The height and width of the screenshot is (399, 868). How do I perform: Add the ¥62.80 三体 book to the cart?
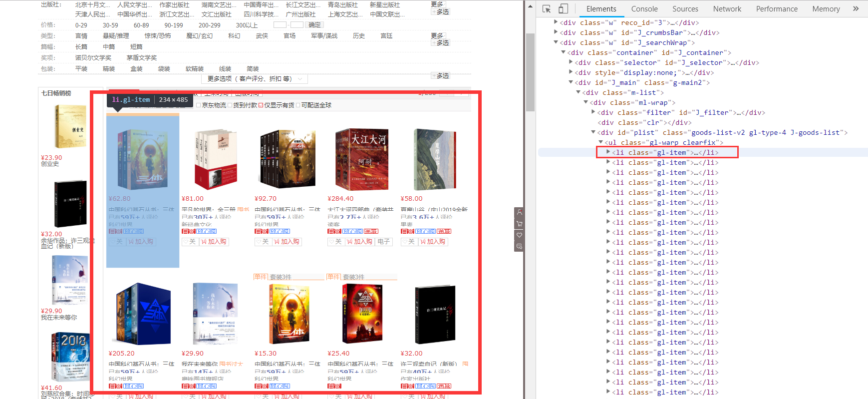point(141,242)
